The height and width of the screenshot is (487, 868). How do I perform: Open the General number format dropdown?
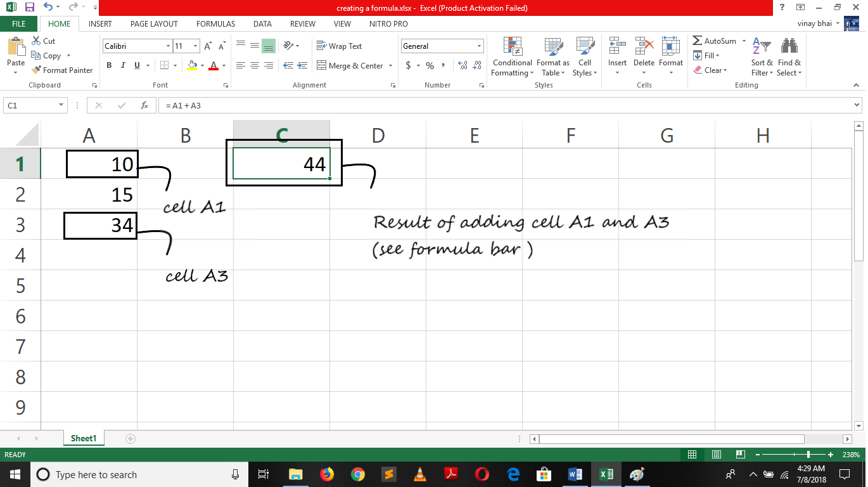[x=479, y=46]
